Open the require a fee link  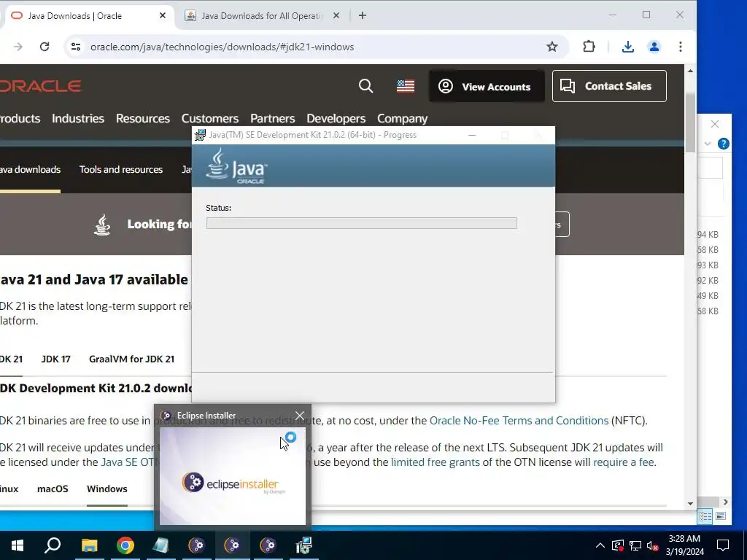pyautogui.click(x=623, y=462)
